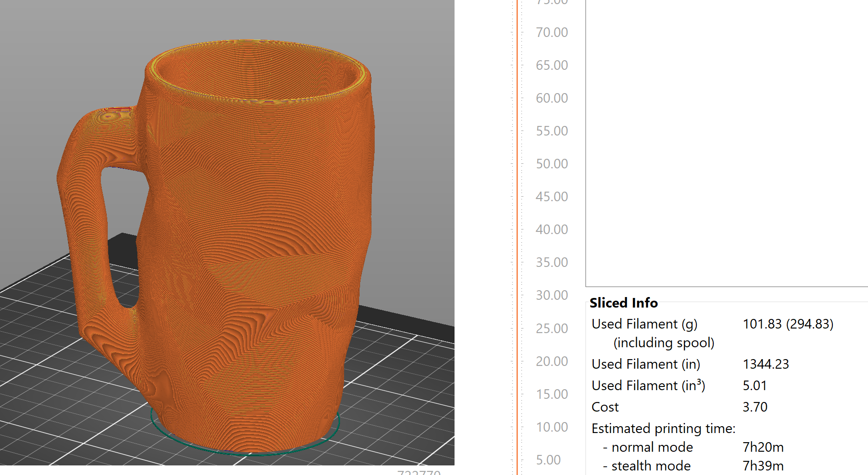The image size is (868, 475).
Task: Click the Cost label
Action: point(605,407)
